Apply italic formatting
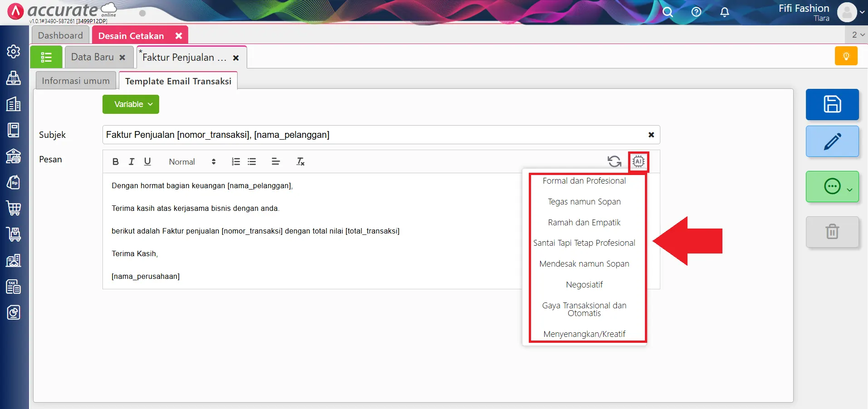This screenshot has width=868, height=409. 131,161
